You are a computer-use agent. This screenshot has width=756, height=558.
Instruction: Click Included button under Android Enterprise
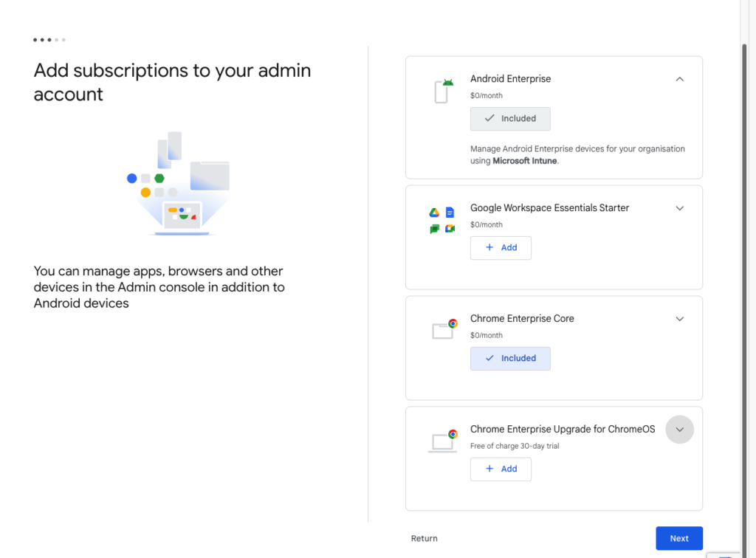(510, 119)
